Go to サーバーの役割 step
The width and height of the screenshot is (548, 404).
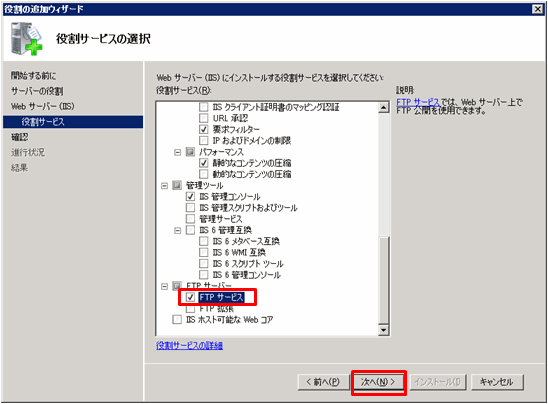37,91
